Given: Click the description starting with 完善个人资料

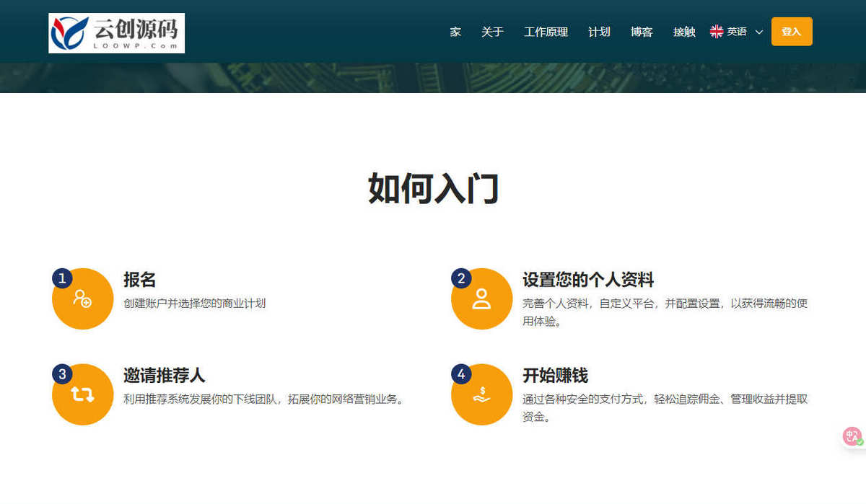Looking at the screenshot, I should tap(665, 312).
